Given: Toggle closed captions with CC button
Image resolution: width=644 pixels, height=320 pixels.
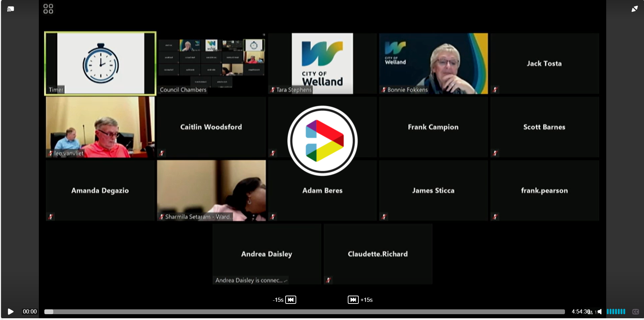Looking at the screenshot, I should (x=635, y=311).
